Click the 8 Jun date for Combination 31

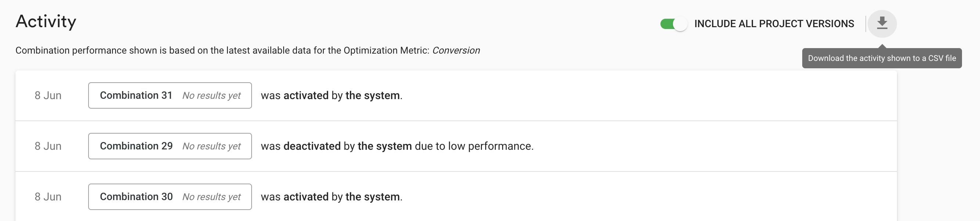click(48, 95)
